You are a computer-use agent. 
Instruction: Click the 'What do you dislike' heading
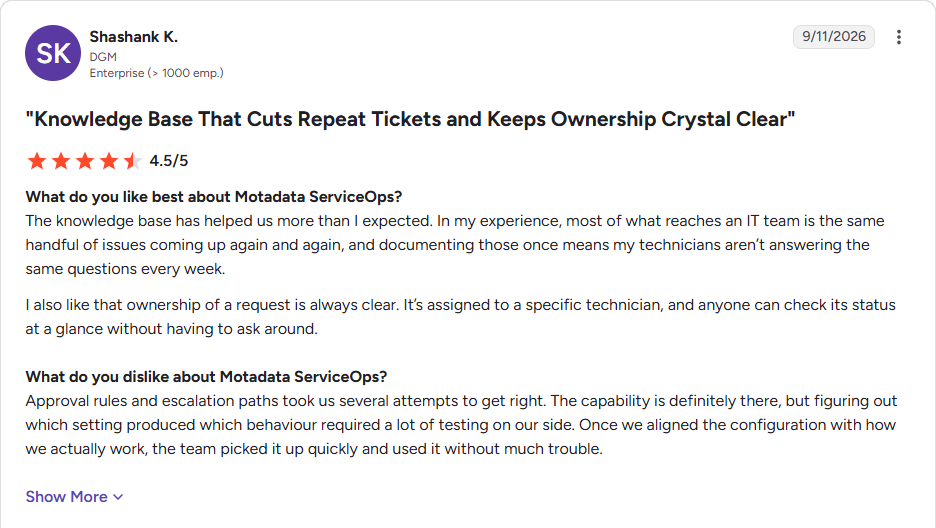206,377
